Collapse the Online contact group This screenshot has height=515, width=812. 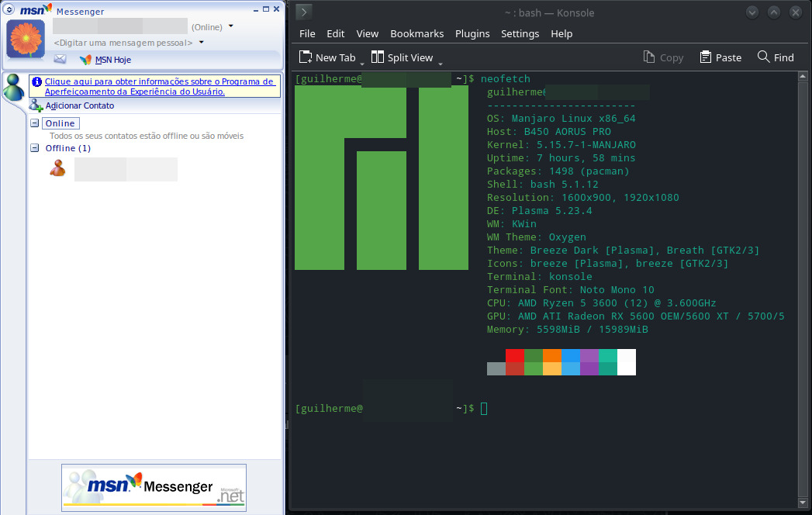pyautogui.click(x=33, y=123)
